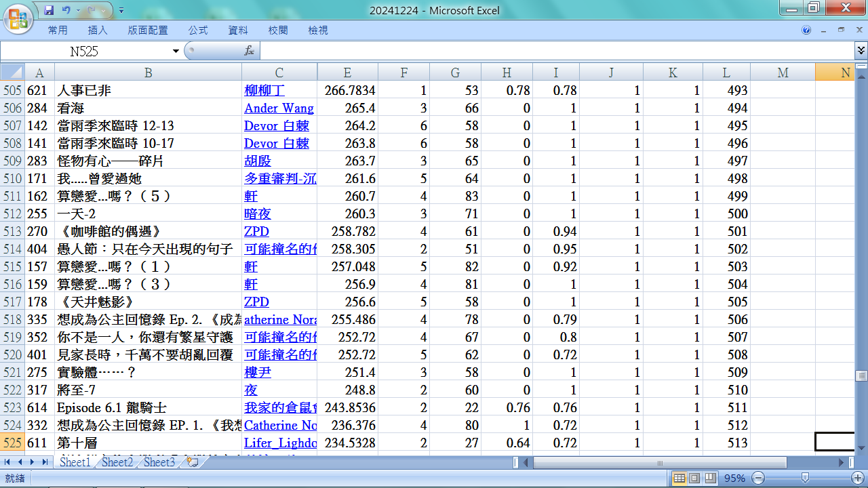
Task: Switch to Normal view in status bar
Action: pyautogui.click(x=679, y=479)
